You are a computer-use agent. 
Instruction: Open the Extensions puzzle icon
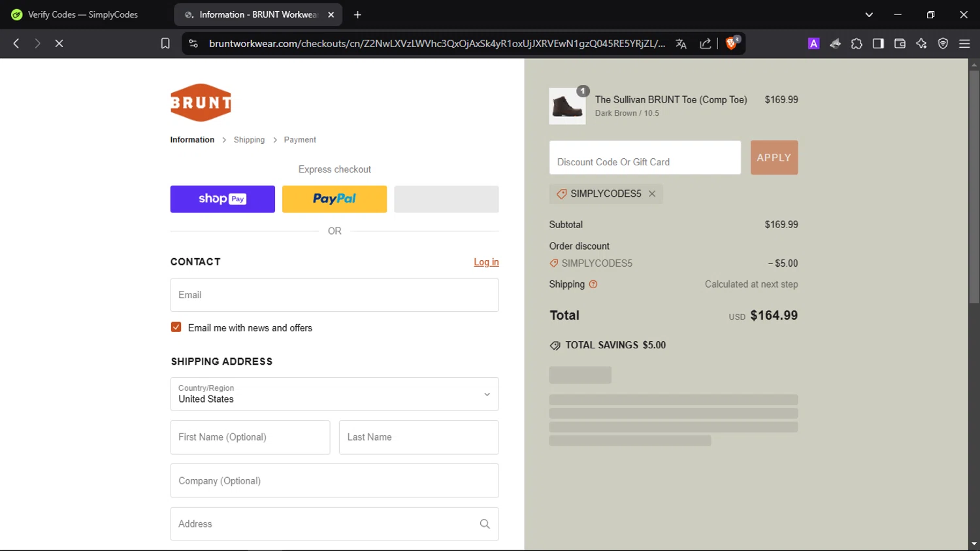pyautogui.click(x=857, y=43)
